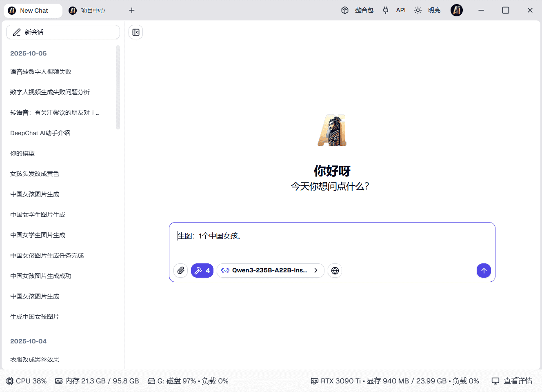The width and height of the screenshot is (542, 392).
Task: Collapse the sidebar with the panel icon
Action: [x=135, y=32]
